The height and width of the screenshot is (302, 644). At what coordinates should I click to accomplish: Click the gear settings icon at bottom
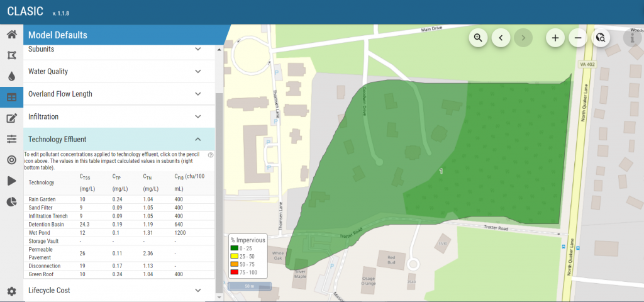[11, 291]
